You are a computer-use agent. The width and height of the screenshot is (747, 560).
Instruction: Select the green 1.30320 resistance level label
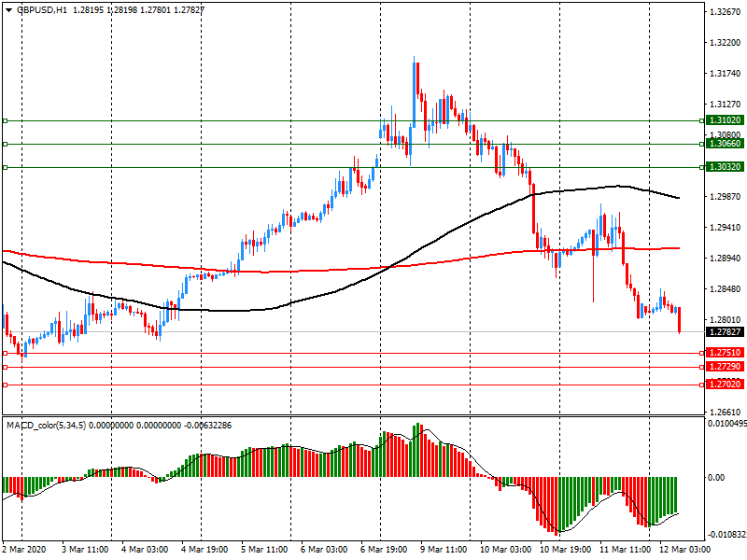pos(726,167)
